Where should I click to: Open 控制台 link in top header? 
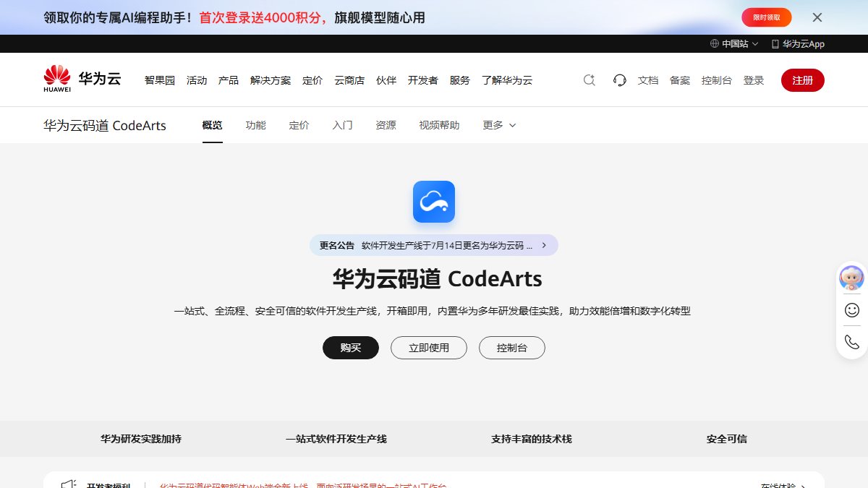point(717,80)
